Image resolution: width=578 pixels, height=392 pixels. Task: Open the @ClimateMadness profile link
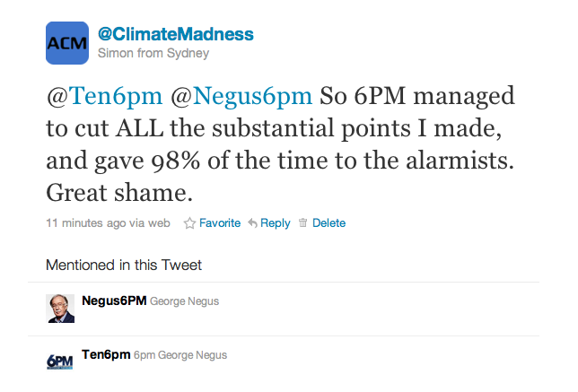(175, 34)
